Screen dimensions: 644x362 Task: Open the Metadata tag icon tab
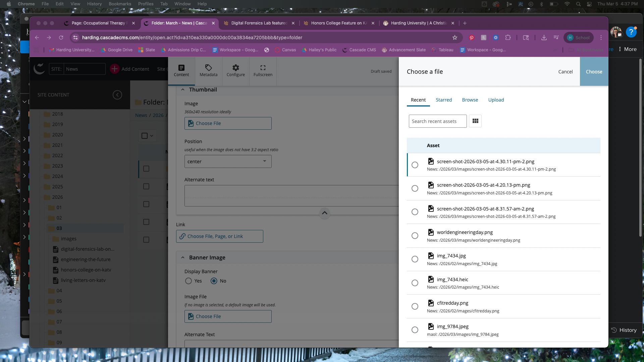click(208, 70)
